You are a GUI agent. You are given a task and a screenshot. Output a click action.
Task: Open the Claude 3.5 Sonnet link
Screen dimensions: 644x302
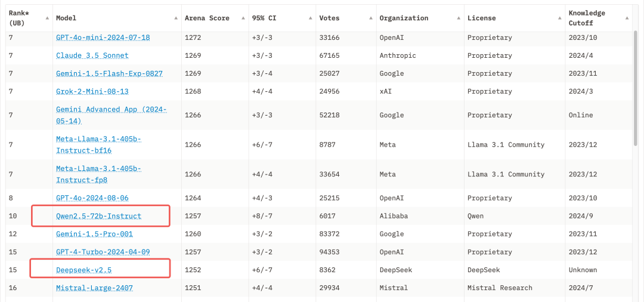[92, 55]
